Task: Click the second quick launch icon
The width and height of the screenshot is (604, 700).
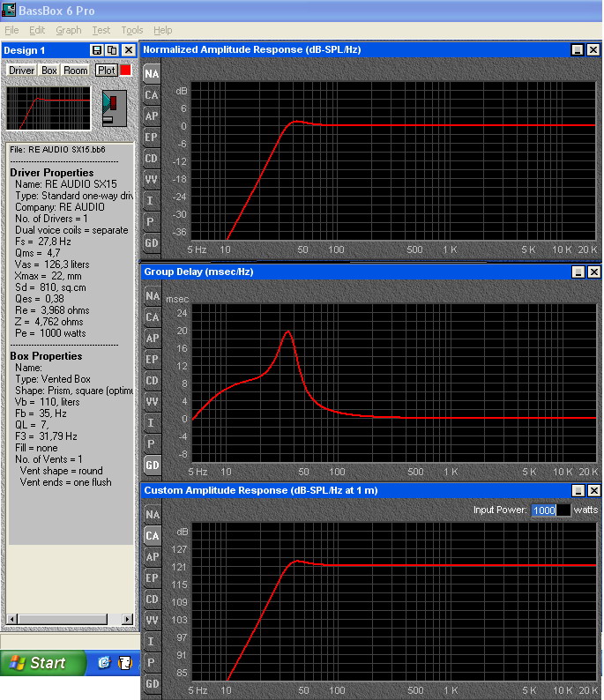Action: tap(125, 662)
